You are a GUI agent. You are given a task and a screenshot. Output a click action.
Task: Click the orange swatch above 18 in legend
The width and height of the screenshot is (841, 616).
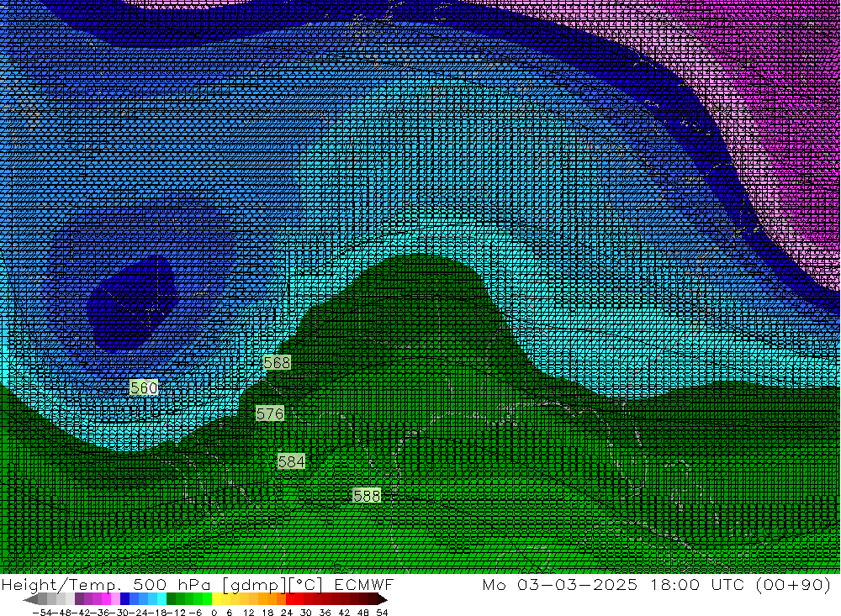coord(272,598)
